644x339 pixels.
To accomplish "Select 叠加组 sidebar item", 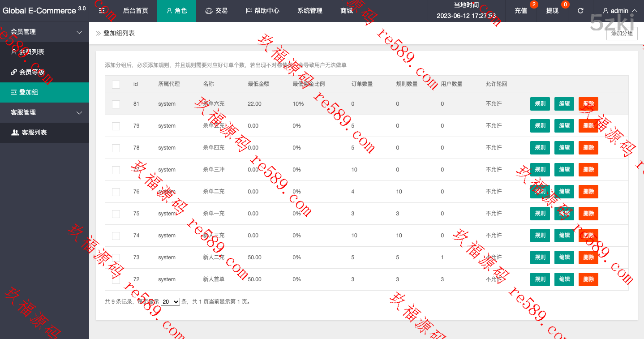I will tap(28, 92).
